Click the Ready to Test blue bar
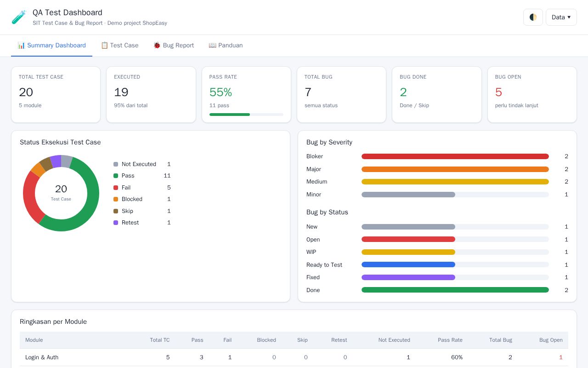588x368 pixels. (408, 264)
